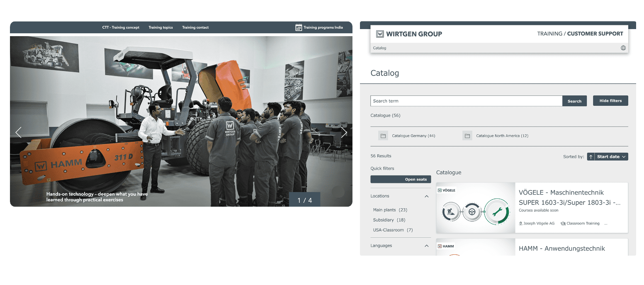Click the Joseph Vögele AG location tag

pyautogui.click(x=537, y=223)
